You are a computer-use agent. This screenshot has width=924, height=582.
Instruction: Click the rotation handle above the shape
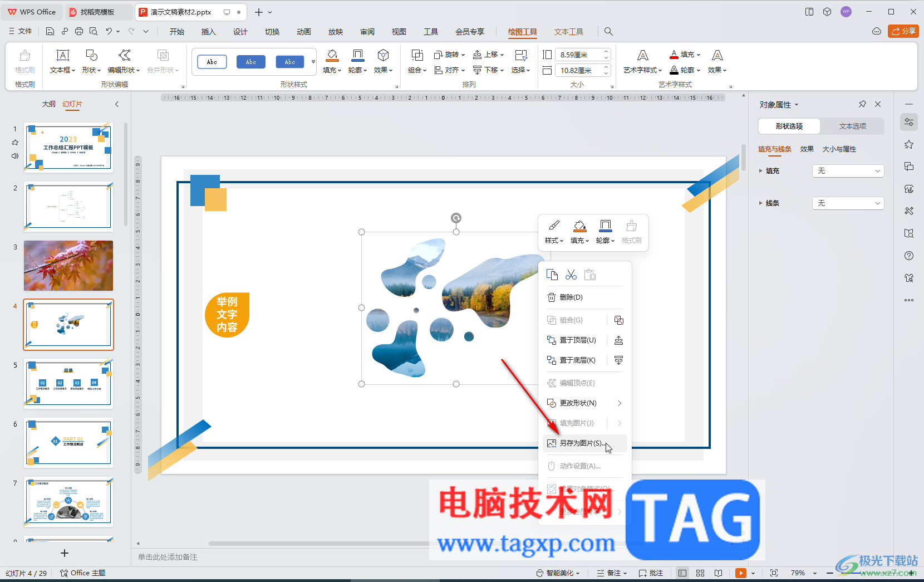pyautogui.click(x=456, y=218)
